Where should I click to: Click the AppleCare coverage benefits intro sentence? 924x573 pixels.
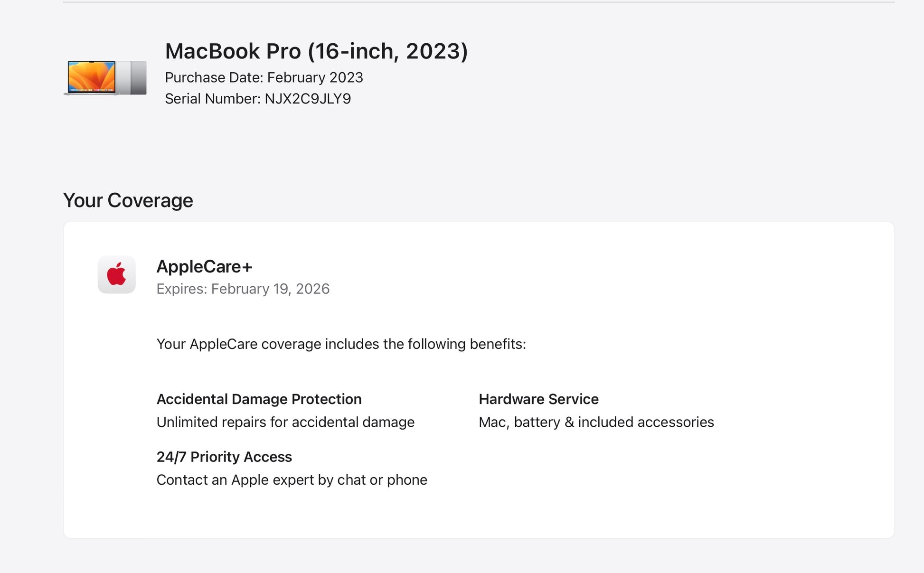tap(341, 344)
